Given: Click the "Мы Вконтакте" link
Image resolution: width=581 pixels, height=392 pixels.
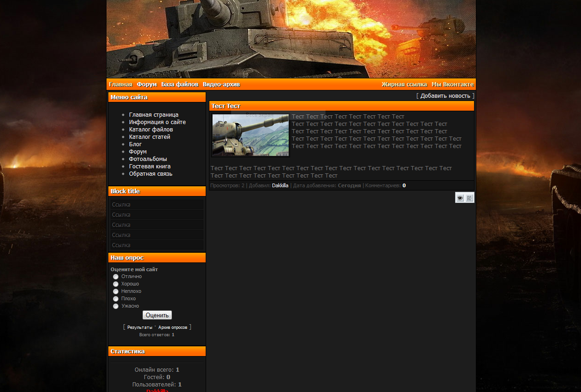Looking at the screenshot, I should pyautogui.click(x=452, y=84).
